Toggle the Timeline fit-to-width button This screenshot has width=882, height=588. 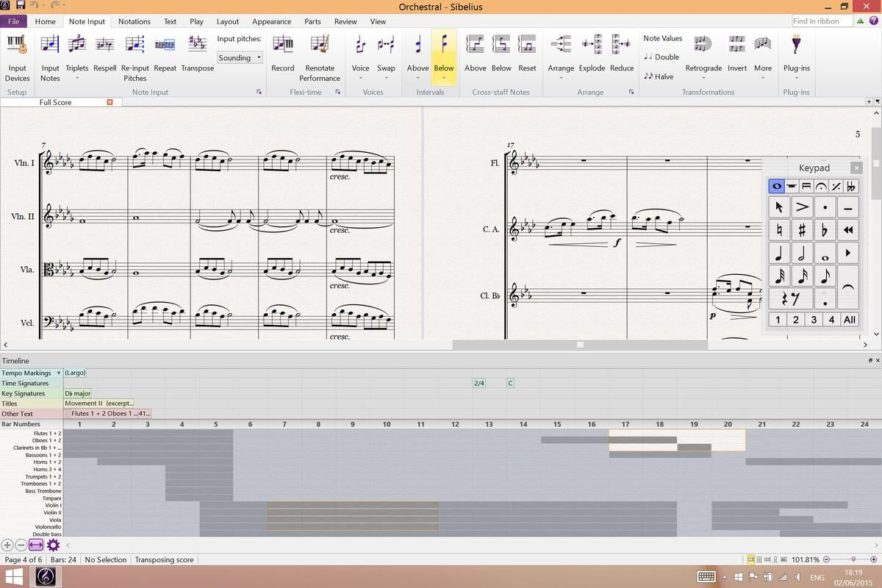coord(36,545)
